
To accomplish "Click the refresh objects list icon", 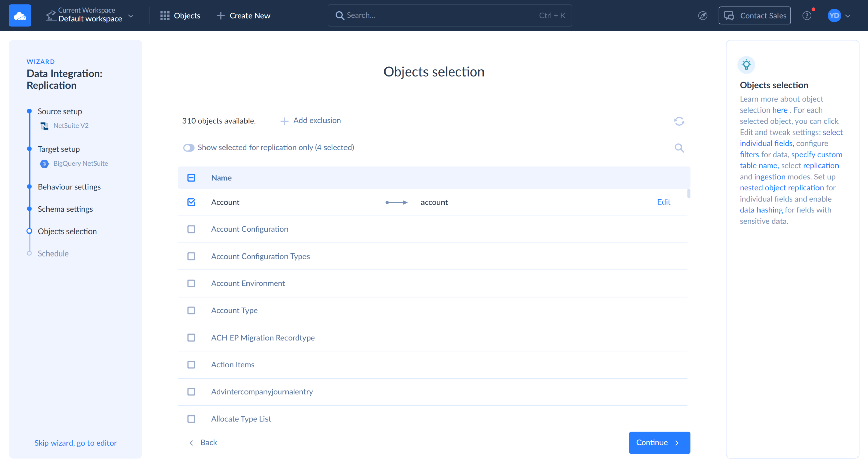I will tap(679, 121).
